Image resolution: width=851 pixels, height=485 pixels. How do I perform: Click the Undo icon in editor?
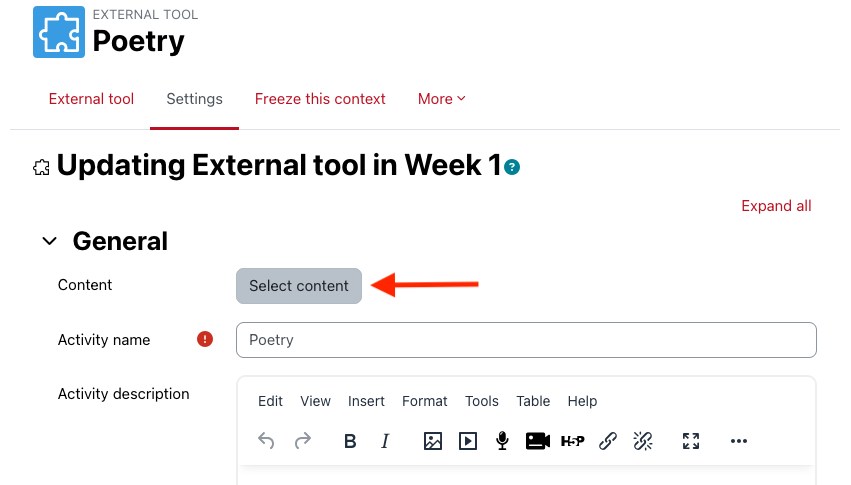[266, 441]
